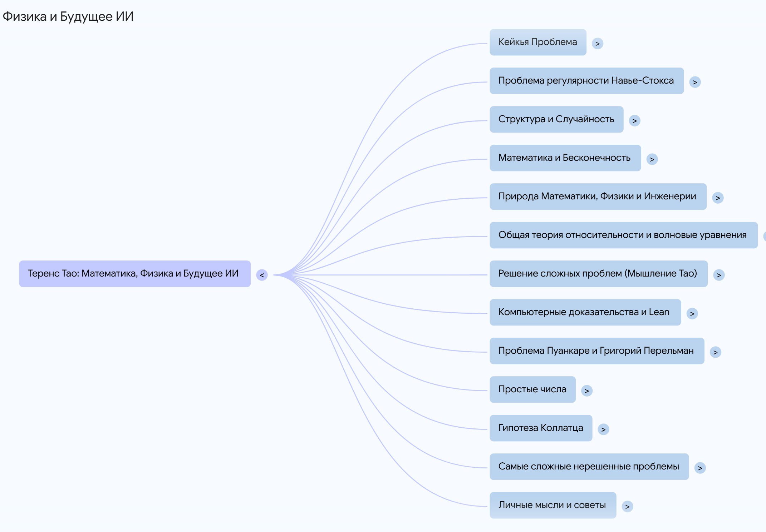Click the Кейкья Проблема node label
766x532 pixels.
pyautogui.click(x=537, y=42)
